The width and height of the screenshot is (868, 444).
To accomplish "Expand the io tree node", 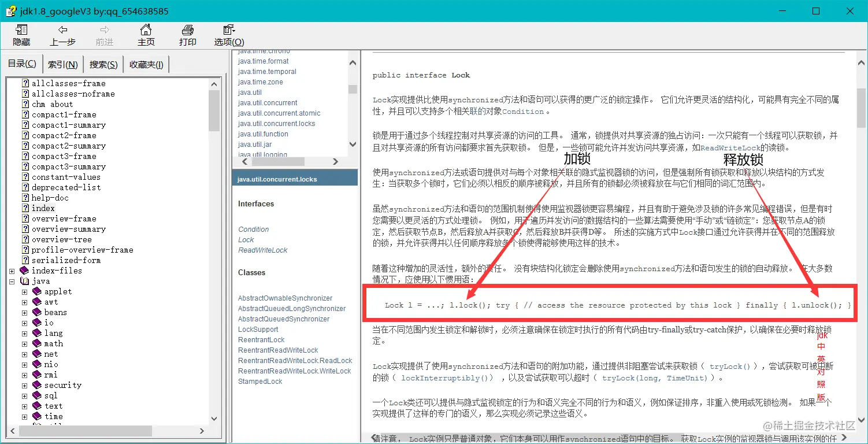I will click(24, 323).
